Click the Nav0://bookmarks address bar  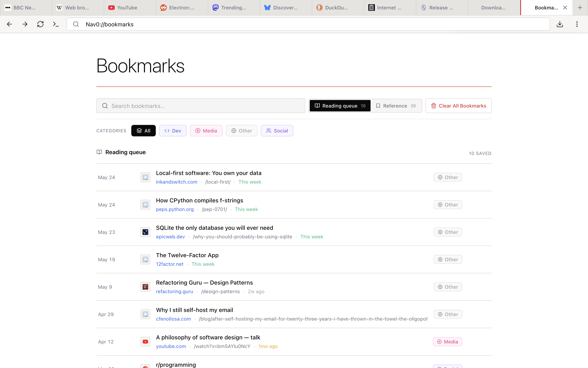(308, 24)
